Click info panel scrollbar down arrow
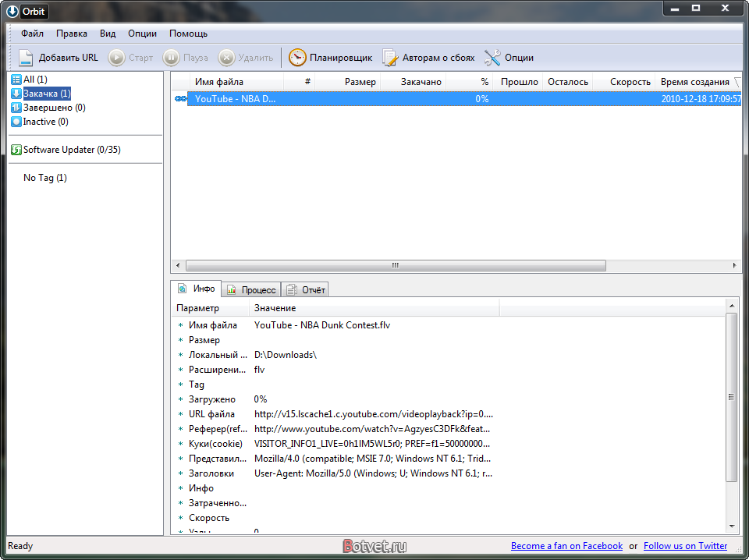The width and height of the screenshot is (749, 560). tap(732, 526)
